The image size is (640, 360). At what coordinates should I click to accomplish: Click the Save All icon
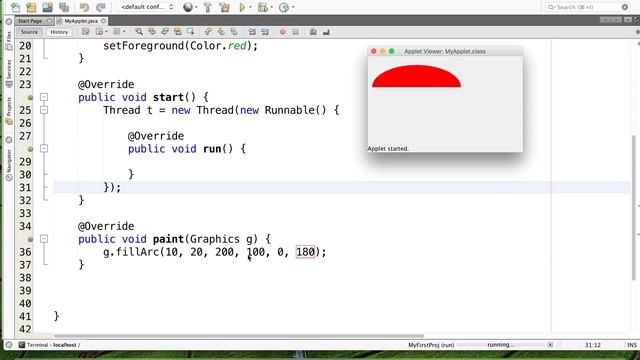tap(64, 7)
